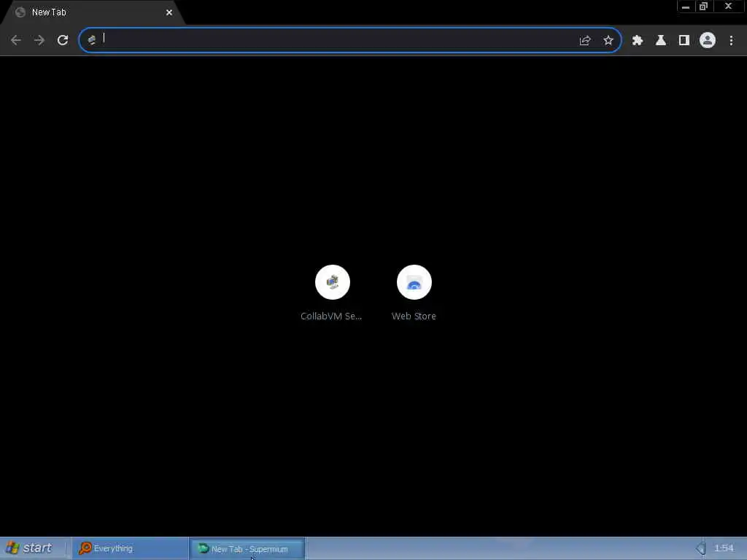Image resolution: width=747 pixels, height=560 pixels.
Task: Go forward to the next page
Action: [39, 40]
